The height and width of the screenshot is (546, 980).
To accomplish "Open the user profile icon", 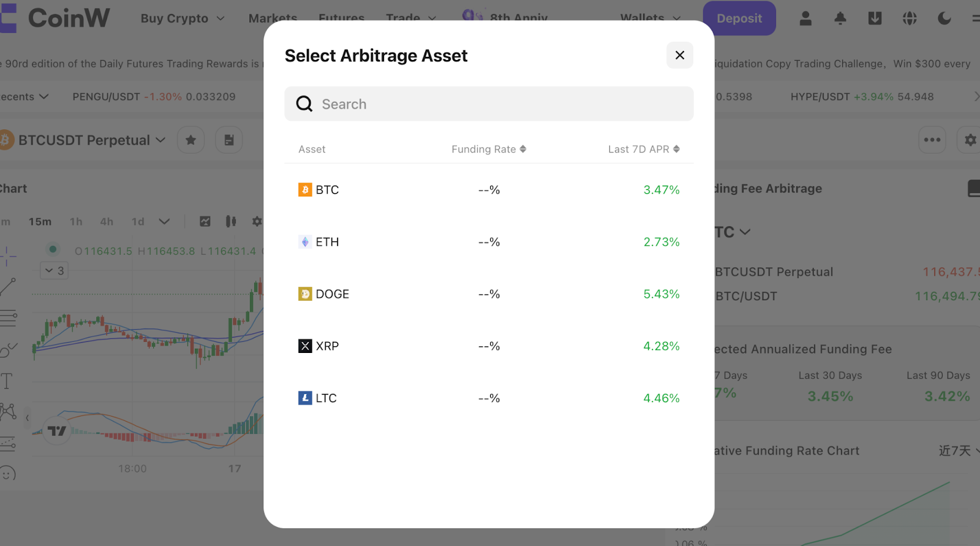I will [805, 18].
